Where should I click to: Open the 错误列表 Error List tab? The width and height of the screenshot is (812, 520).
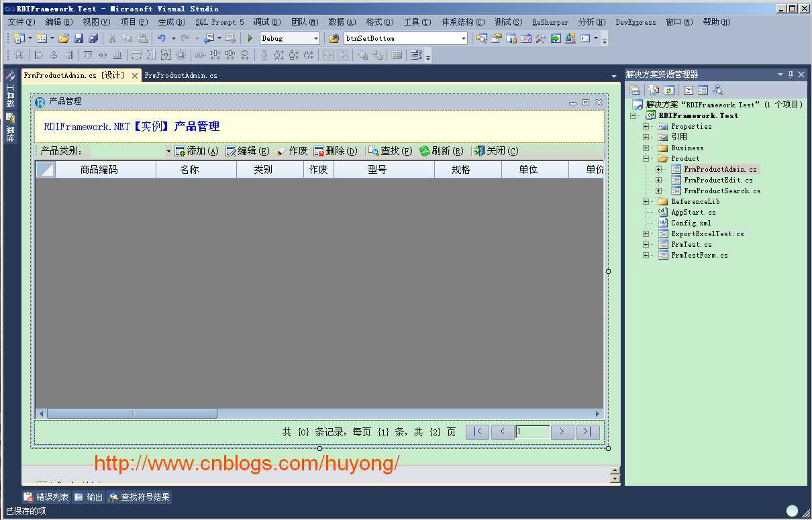click(46, 497)
